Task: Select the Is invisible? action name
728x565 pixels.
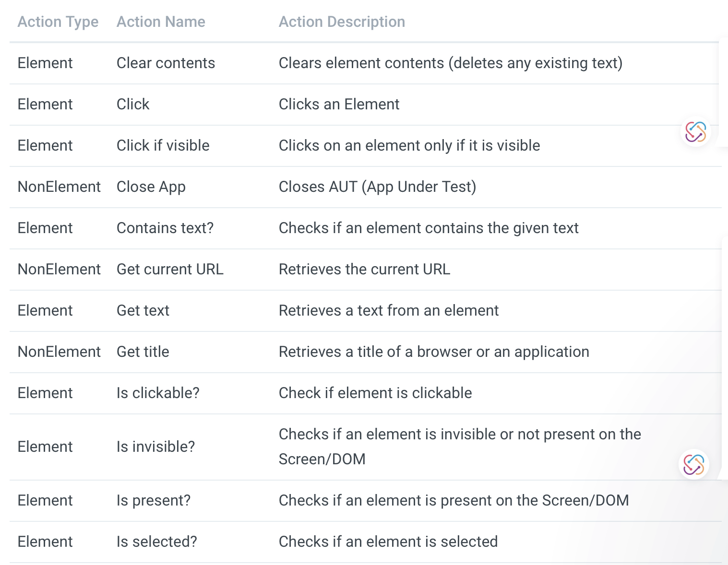Action: point(155,447)
